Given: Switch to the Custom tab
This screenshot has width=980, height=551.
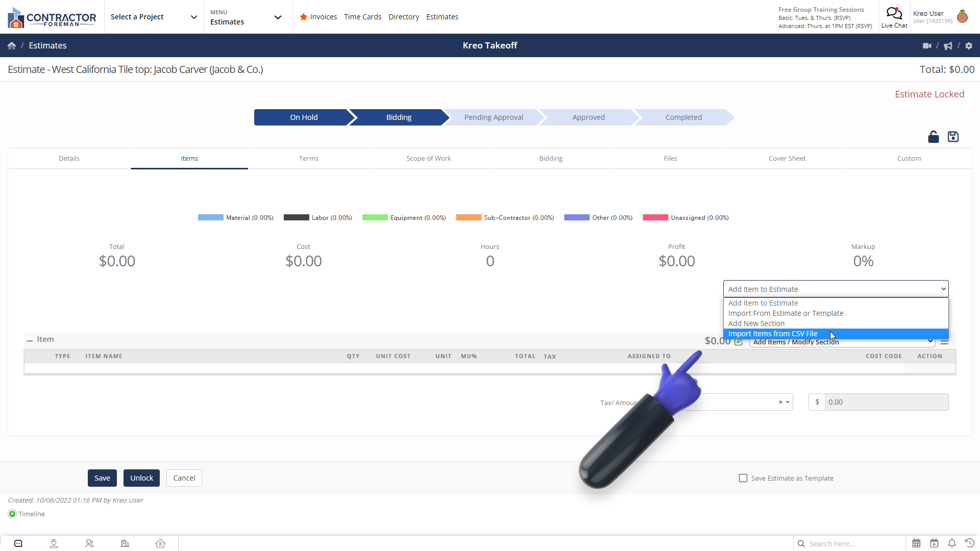Looking at the screenshot, I should pyautogui.click(x=909, y=159).
